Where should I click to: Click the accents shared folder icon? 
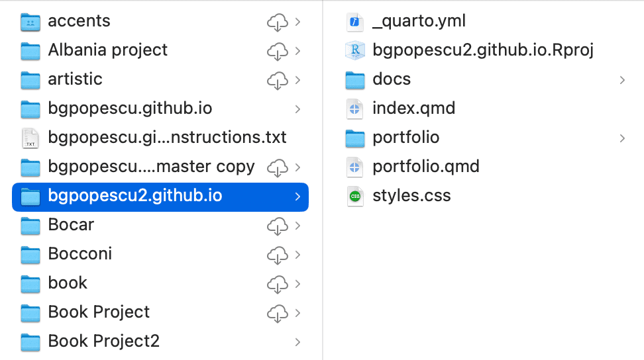pyautogui.click(x=30, y=22)
